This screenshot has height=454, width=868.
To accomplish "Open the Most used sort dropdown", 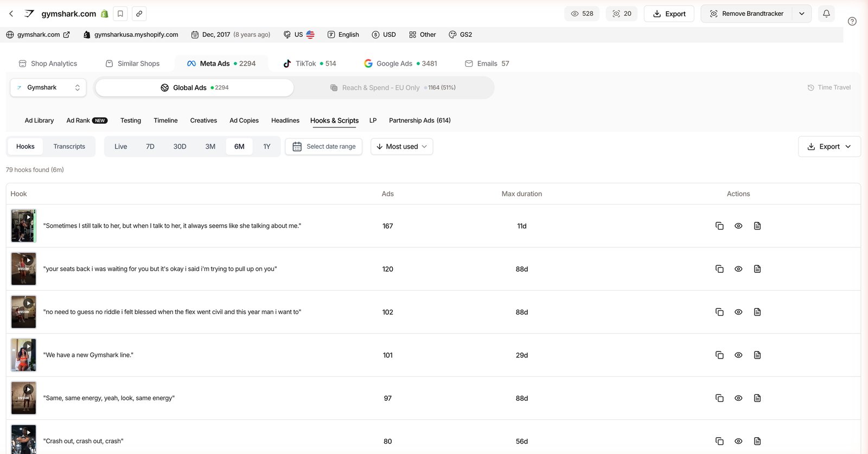I will pyautogui.click(x=401, y=146).
